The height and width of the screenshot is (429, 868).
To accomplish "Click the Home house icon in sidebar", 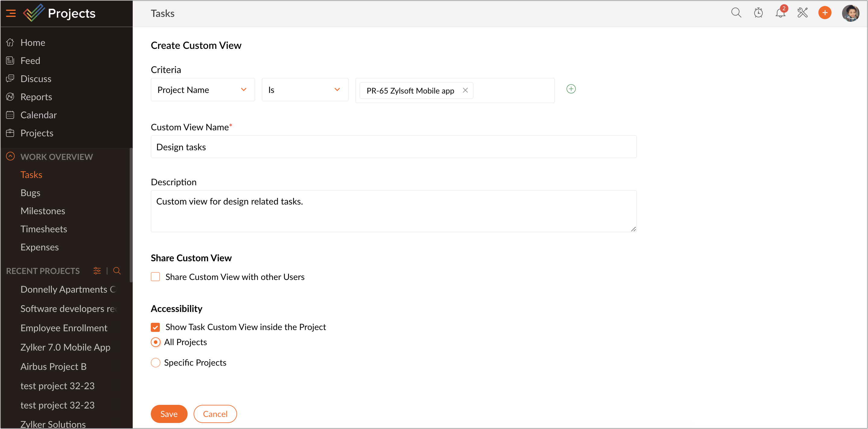I will (10, 43).
